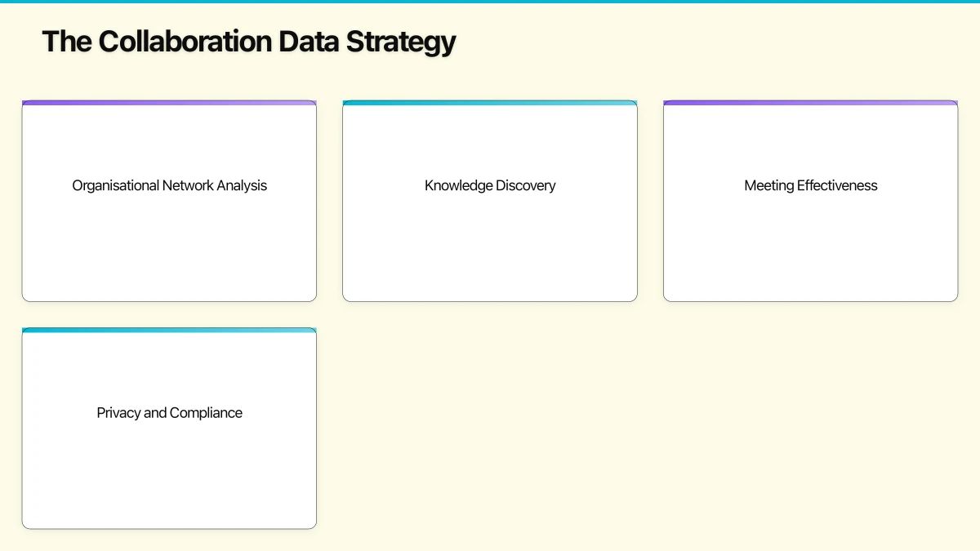
Task: Click the word "Data" in the heading
Action: click(x=310, y=42)
